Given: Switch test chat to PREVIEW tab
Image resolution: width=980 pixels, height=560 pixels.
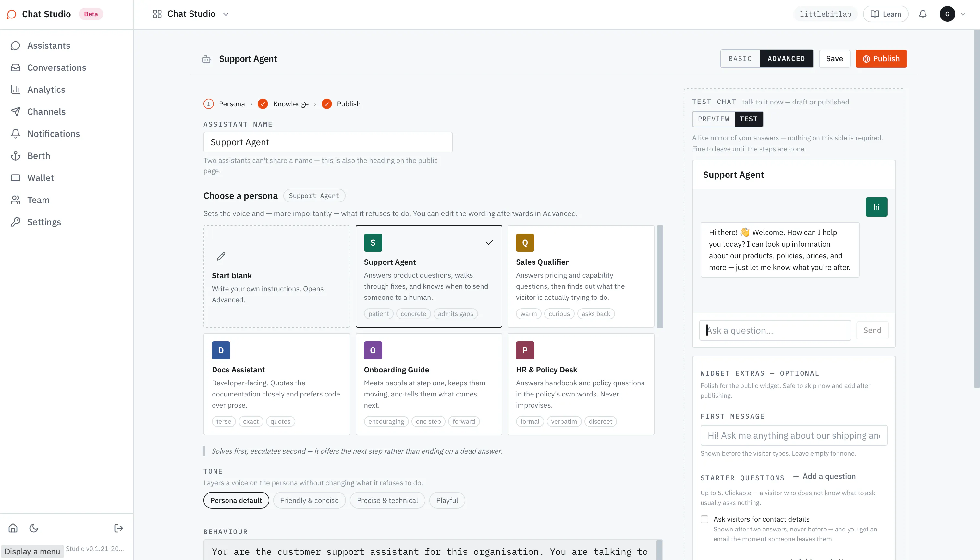Looking at the screenshot, I should (714, 119).
